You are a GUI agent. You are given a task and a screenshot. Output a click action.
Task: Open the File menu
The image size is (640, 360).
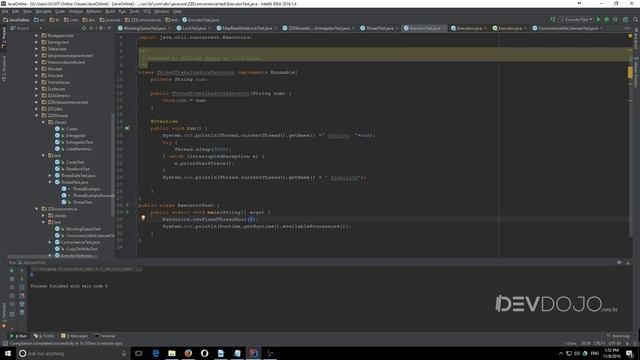coord(5,11)
